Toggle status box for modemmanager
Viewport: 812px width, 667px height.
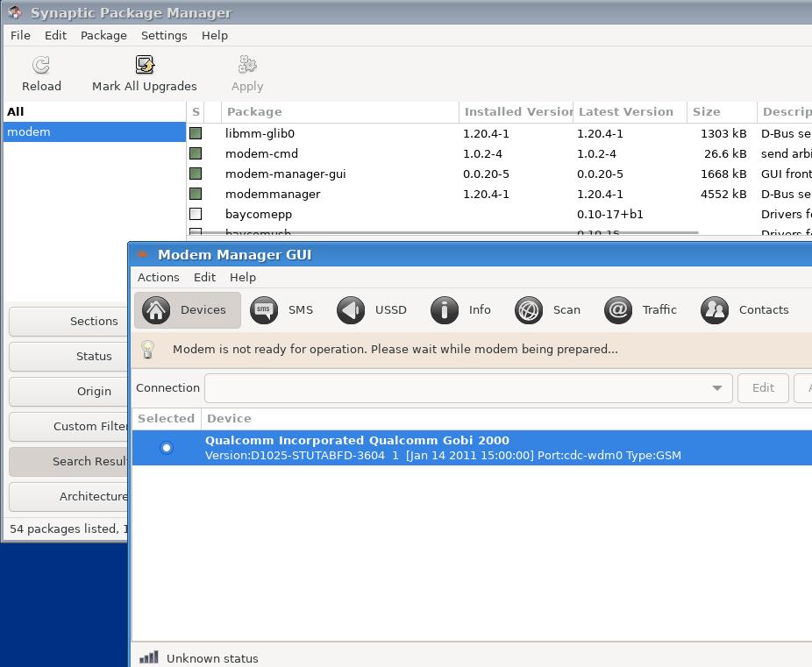click(196, 194)
